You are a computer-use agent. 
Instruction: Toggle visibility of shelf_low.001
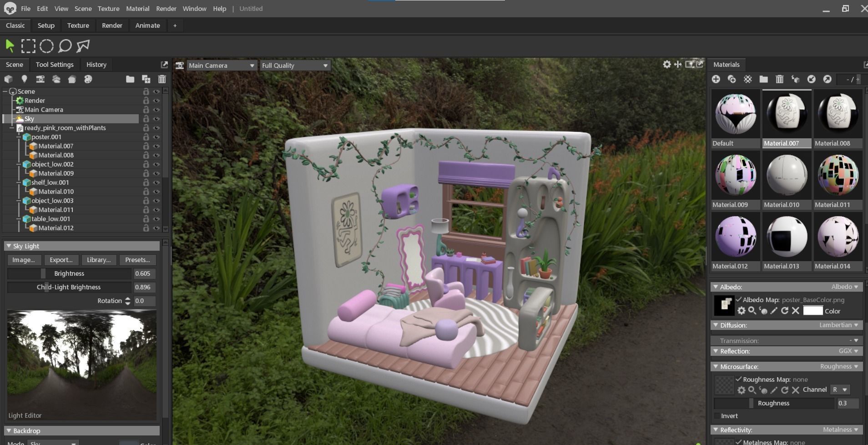[156, 182]
